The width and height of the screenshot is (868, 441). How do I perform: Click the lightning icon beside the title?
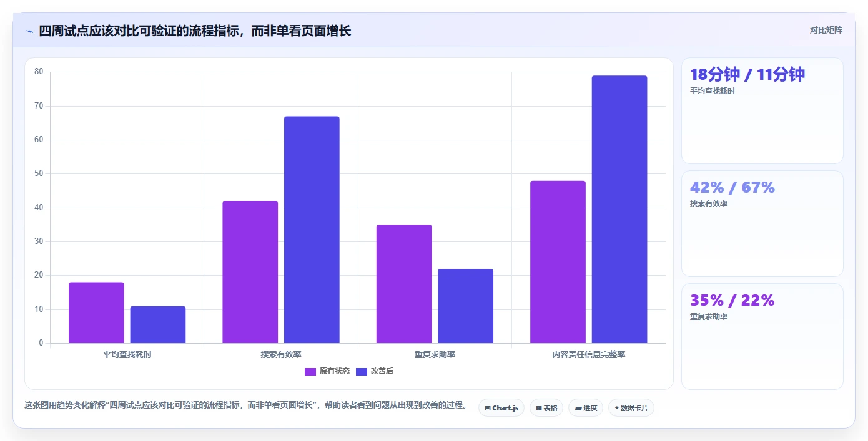(29, 31)
